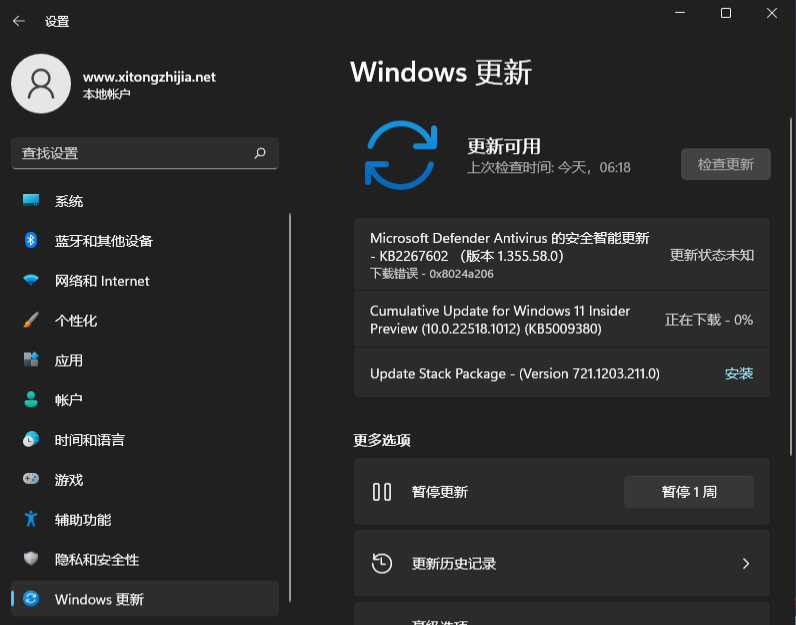796x625 pixels.
Task: Click the 系统 monitor icon
Action: pyautogui.click(x=31, y=200)
